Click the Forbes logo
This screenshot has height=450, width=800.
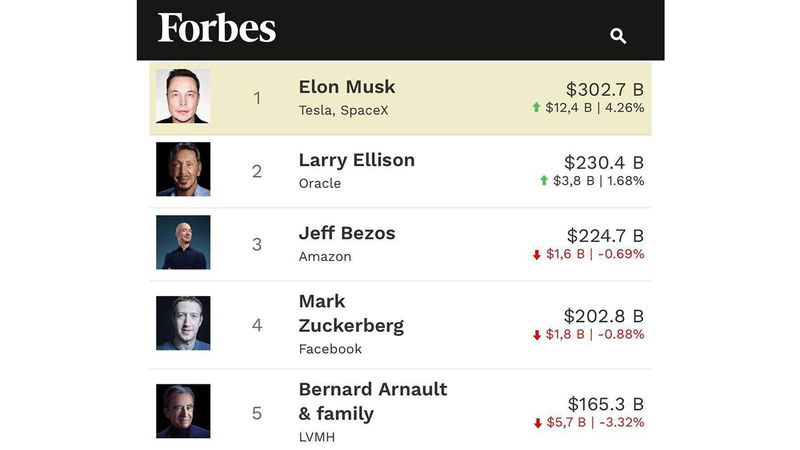coord(217,28)
